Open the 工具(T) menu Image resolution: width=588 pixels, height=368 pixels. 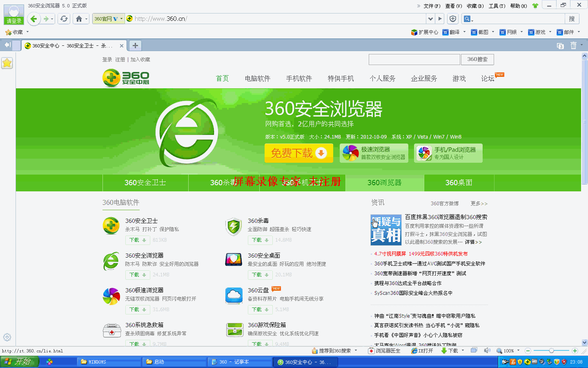pos(497,6)
